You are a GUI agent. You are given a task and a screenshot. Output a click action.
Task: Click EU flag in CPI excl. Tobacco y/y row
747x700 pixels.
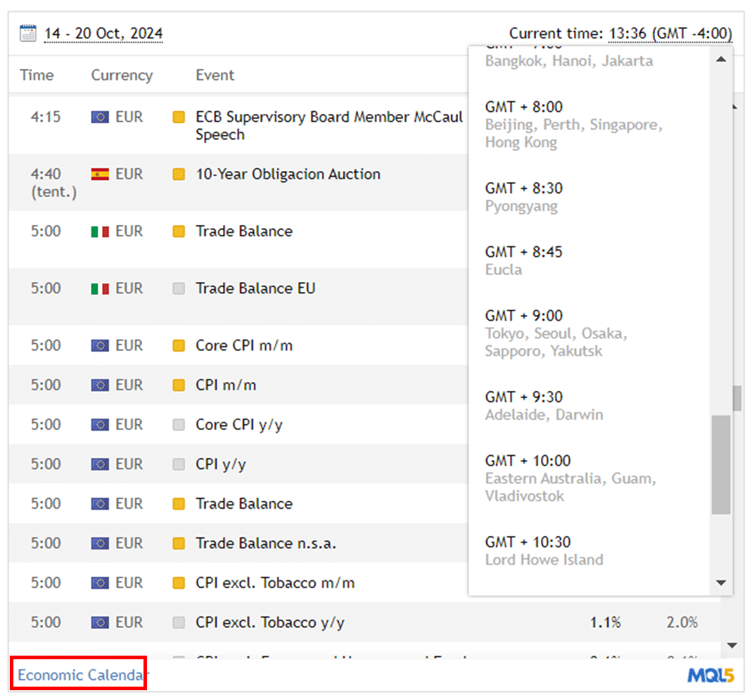coord(100,623)
